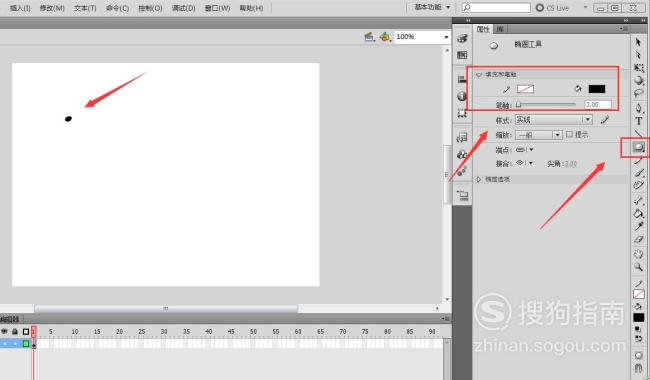The image size is (650, 380).
Task: Select the Lasso tool
Action: [639, 94]
